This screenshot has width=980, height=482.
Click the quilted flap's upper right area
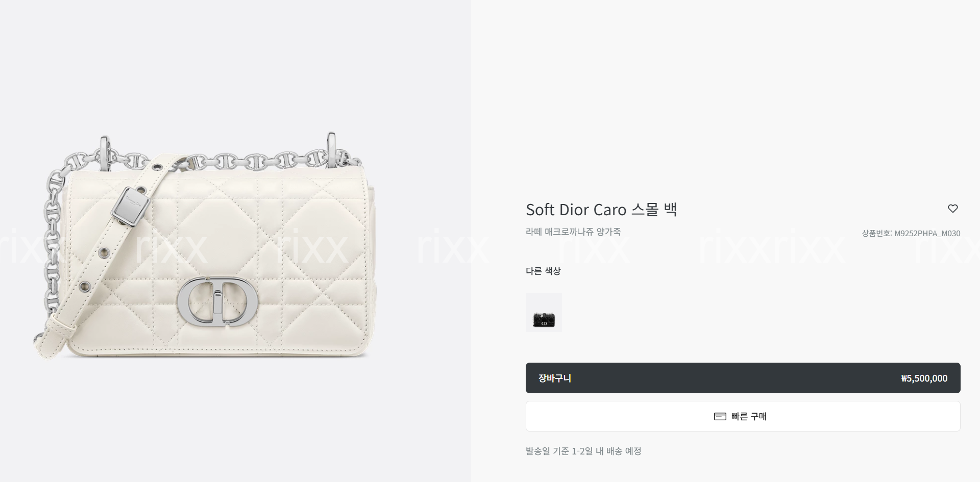tap(327, 199)
